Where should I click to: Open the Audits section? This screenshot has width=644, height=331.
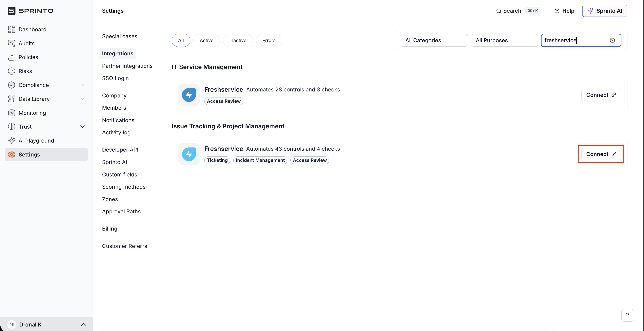pyautogui.click(x=26, y=43)
